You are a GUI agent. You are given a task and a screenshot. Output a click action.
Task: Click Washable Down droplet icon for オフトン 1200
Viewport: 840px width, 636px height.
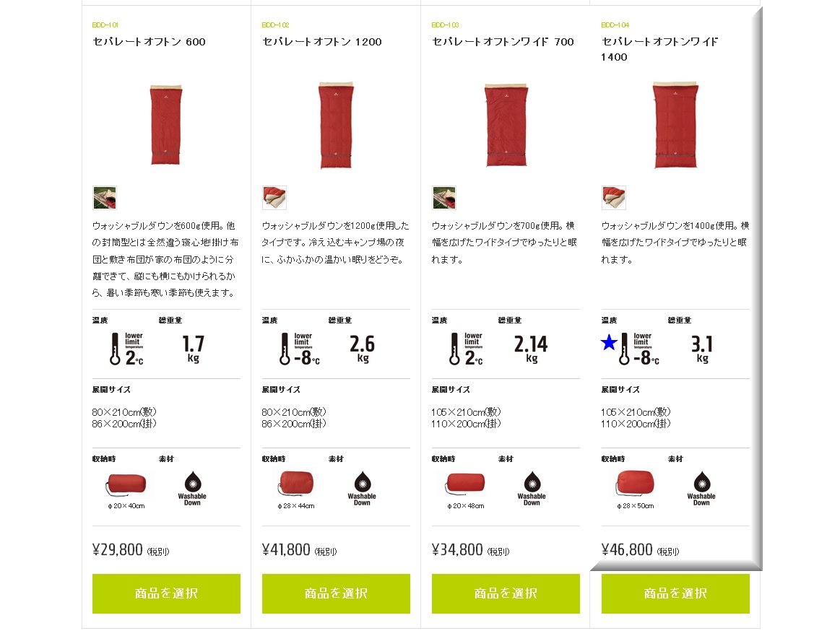click(x=362, y=482)
